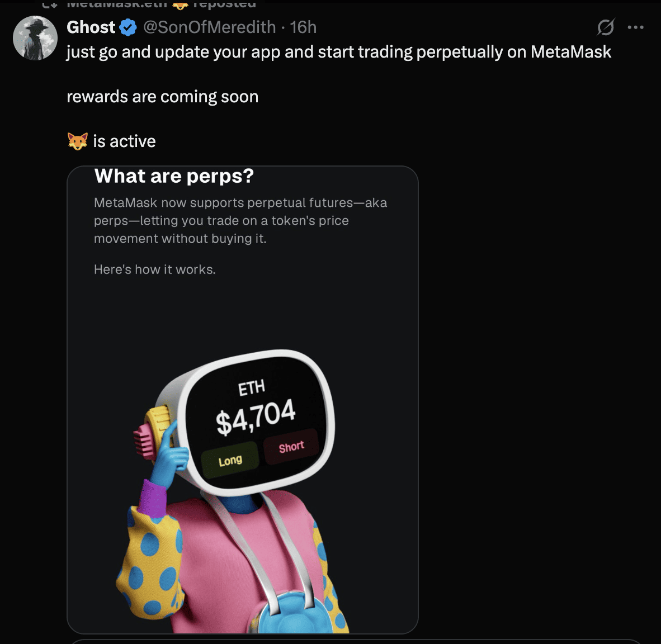Click the "Here's how it works." line
This screenshot has width=661, height=644.
coord(155,269)
